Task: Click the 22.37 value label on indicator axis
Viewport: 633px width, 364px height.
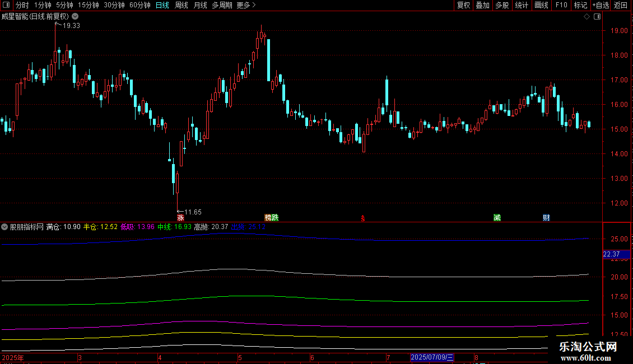Action: click(611, 254)
